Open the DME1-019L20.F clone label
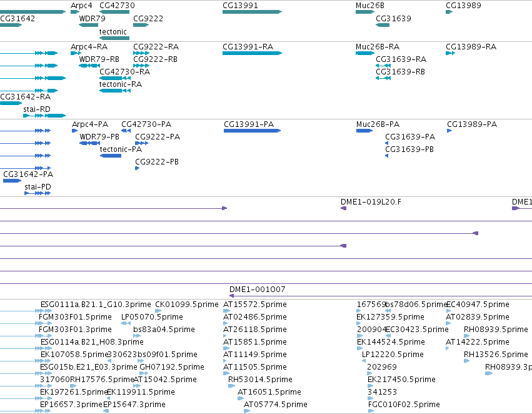 [x=371, y=202]
